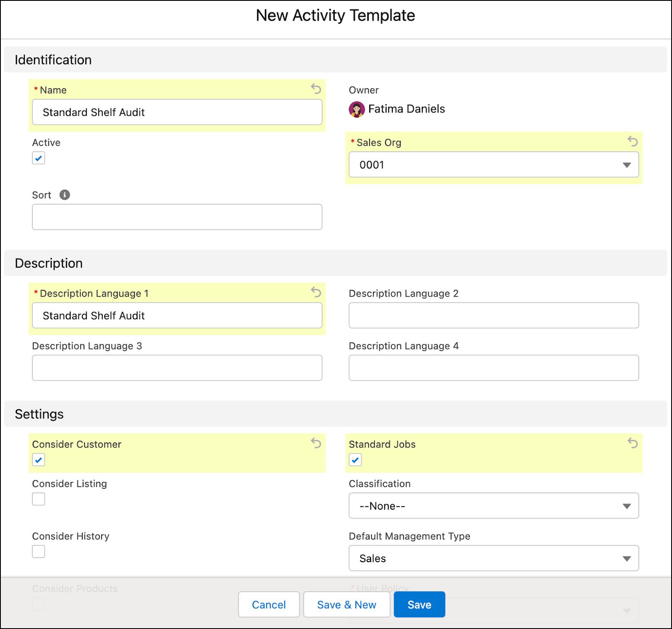Click the revert icon next to Sales Org
672x629 pixels.
click(x=633, y=142)
